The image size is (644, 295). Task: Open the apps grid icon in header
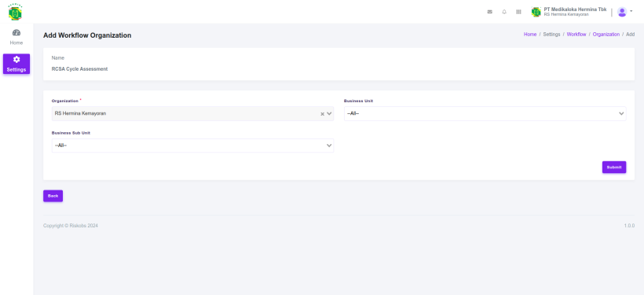518,12
